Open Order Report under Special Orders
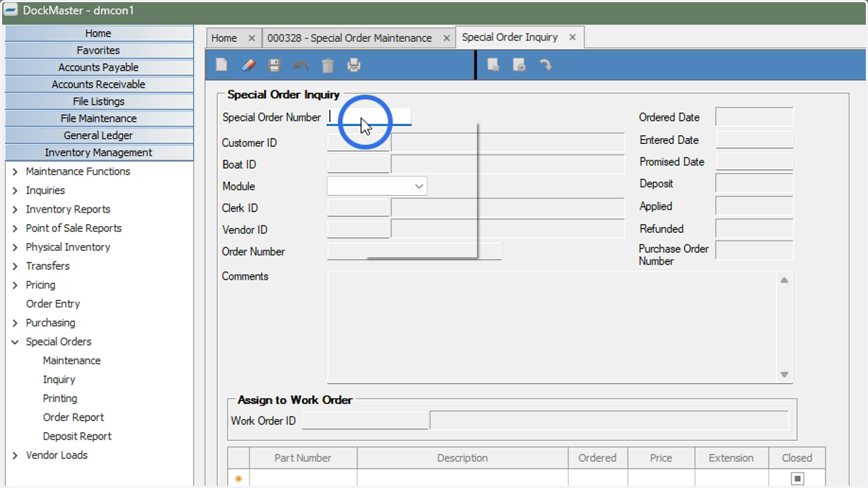The height and width of the screenshot is (488, 868). pos(73,417)
